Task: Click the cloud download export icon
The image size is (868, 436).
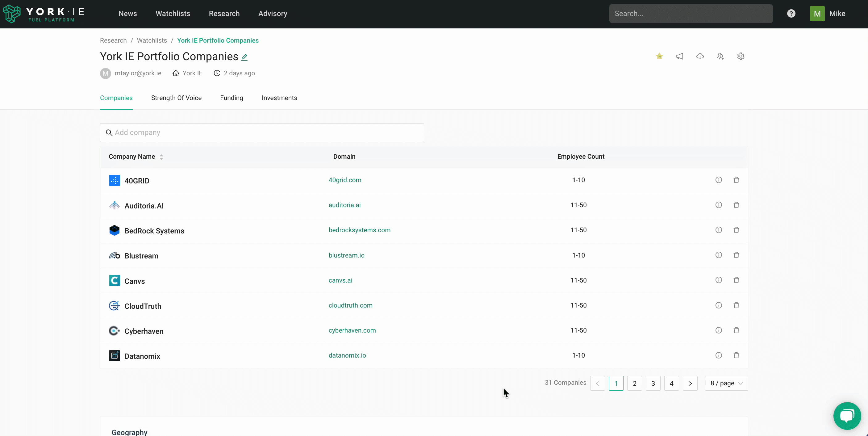Action: pos(700,56)
